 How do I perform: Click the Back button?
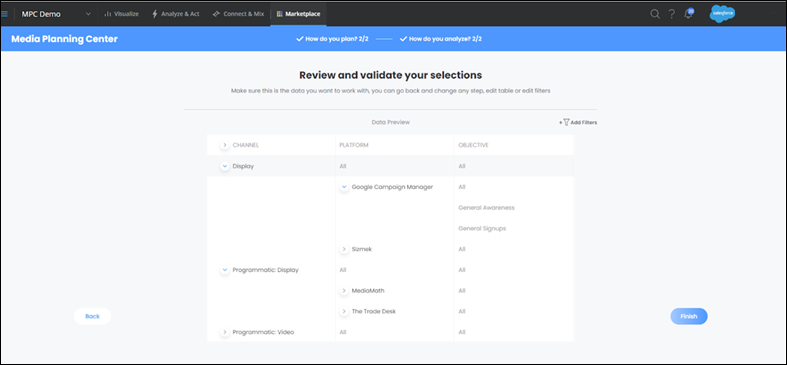point(92,316)
